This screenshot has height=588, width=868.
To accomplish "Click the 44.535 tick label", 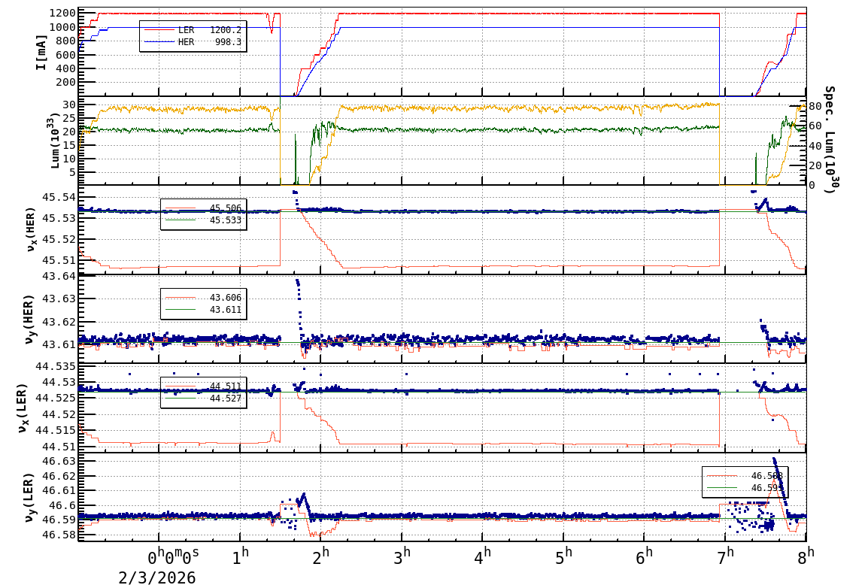I will [56, 365].
